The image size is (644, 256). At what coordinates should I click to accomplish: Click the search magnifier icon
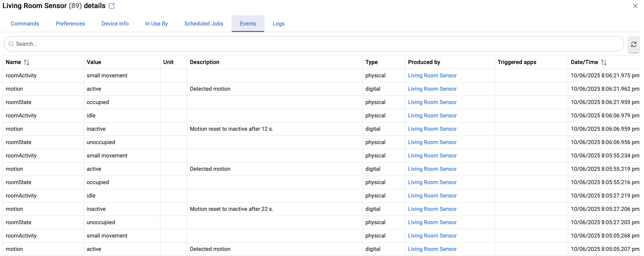[11, 44]
